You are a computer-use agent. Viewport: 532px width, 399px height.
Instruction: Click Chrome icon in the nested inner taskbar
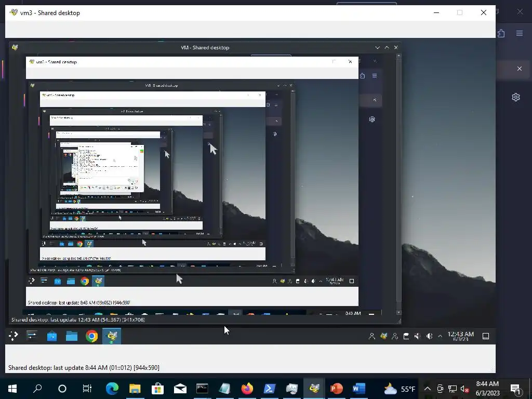85,281
